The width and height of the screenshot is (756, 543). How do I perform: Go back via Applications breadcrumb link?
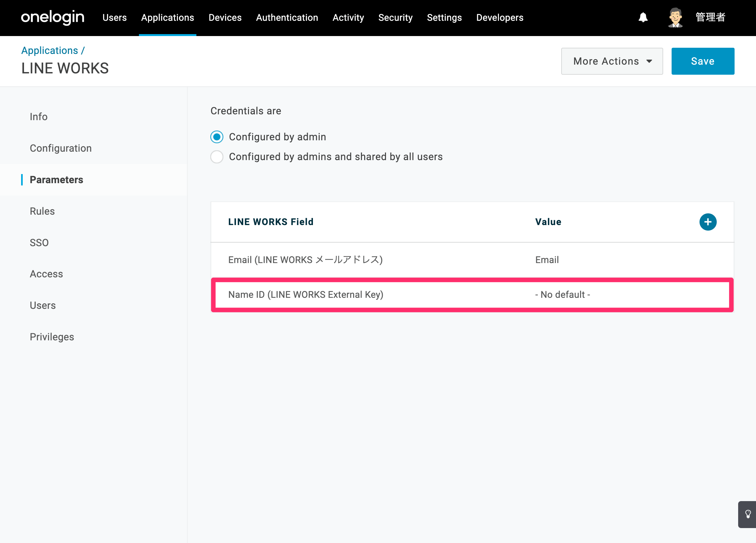[50, 50]
